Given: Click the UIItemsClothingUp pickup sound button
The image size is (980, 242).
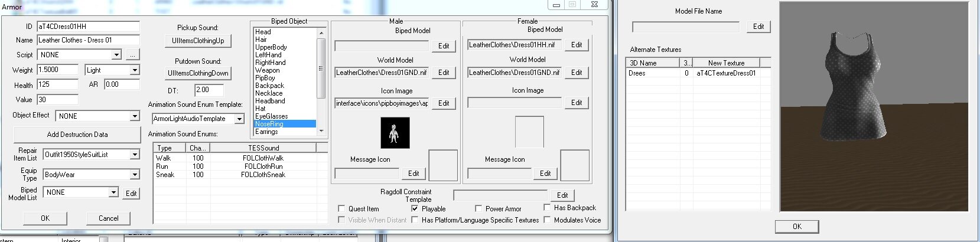Looking at the screenshot, I should [198, 41].
